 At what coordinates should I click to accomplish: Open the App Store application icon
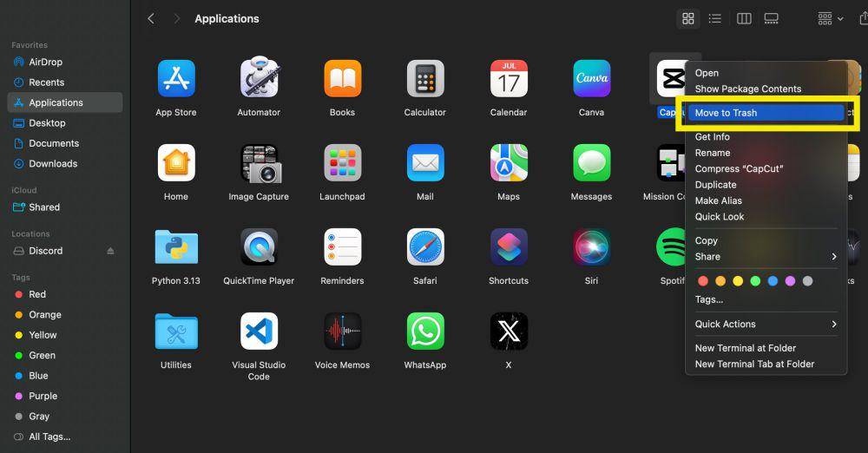[176, 79]
